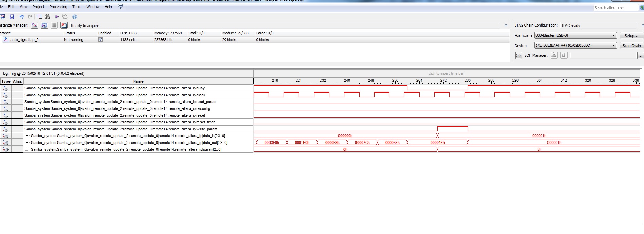Open the Tools menu

tap(77, 7)
